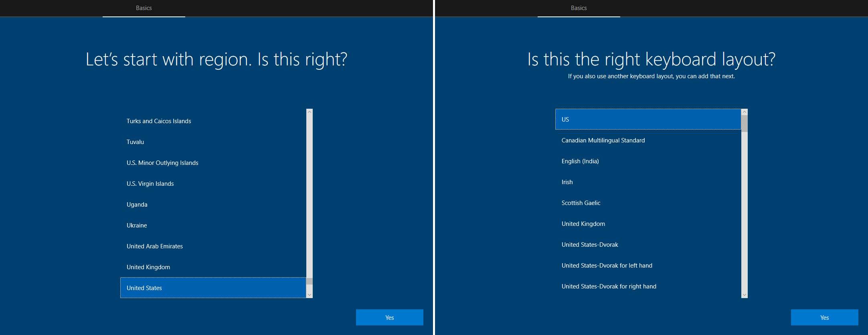Select Ukraine from the region list

pyautogui.click(x=213, y=225)
